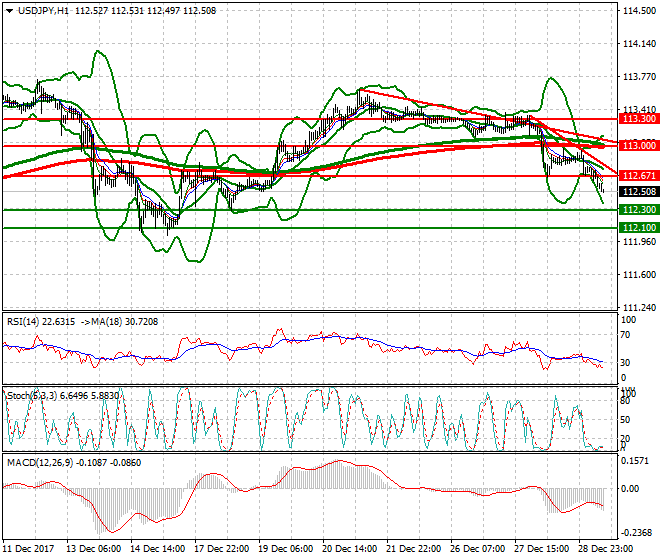The image size is (660, 560).
Task: Click the 17 Dec 22:00 time axis label
Action: [x=222, y=549]
